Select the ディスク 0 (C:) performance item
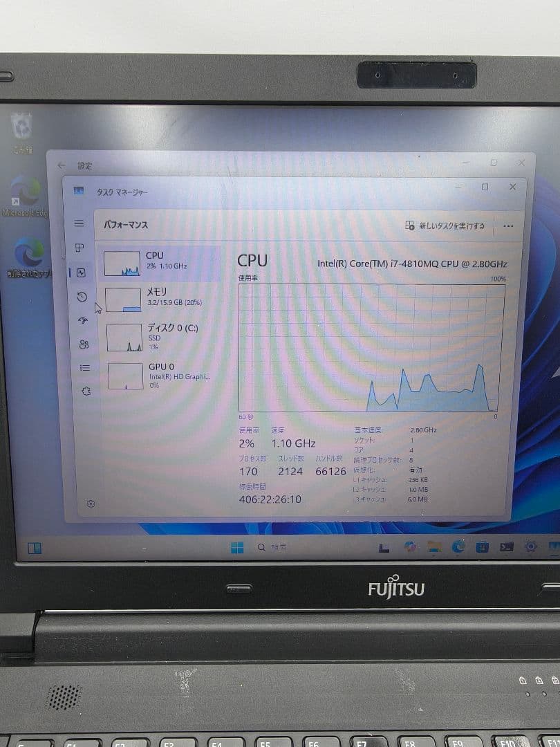Screen dimensions: 560x747 pyautogui.click(x=161, y=337)
